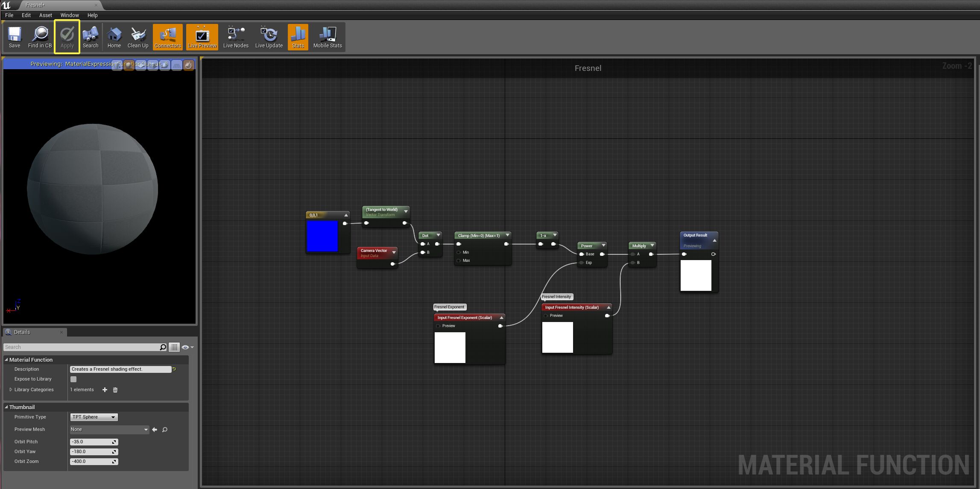Screen dimensions: 980x489
Task: Open the Window menu
Action: 70,15
